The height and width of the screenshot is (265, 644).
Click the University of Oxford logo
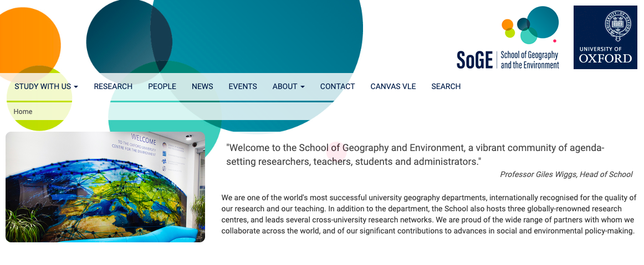click(x=605, y=38)
